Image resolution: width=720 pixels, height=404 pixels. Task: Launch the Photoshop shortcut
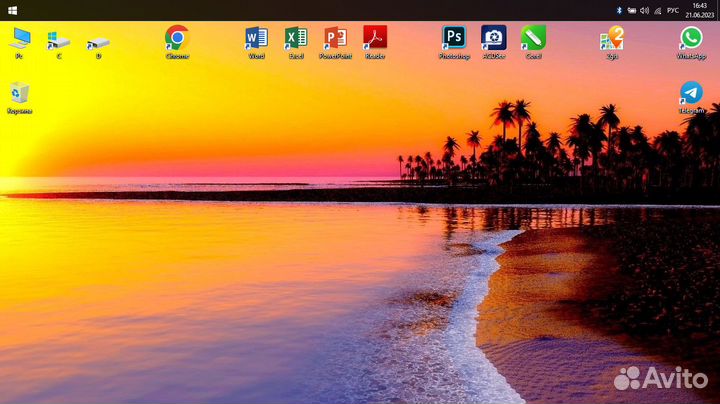click(454, 42)
